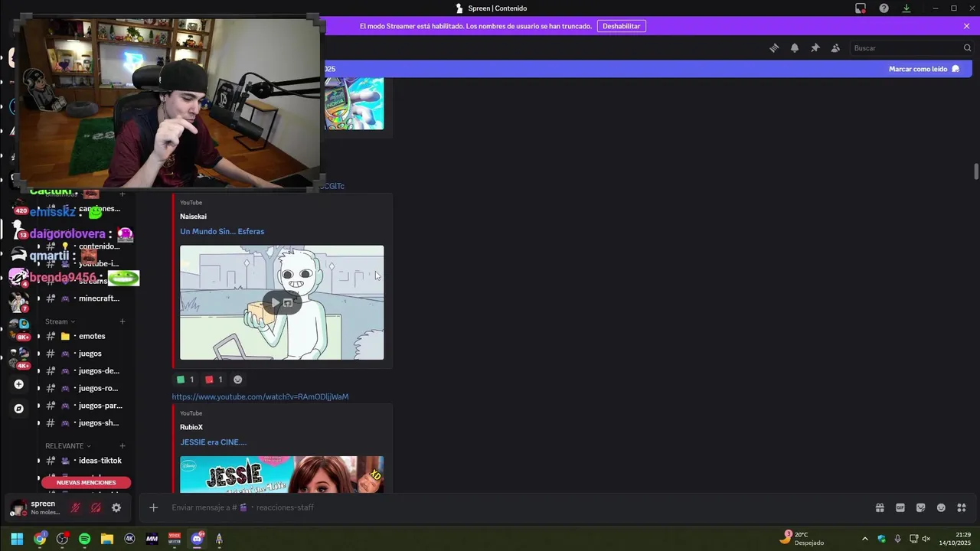Toggle headphone deafen in user panel
980x551 pixels.
pos(96,507)
